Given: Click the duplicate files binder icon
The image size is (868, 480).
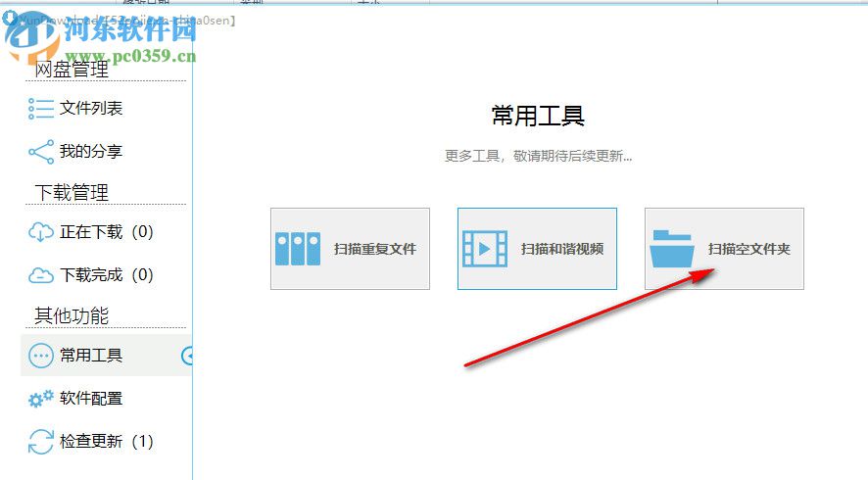Looking at the screenshot, I should click(298, 249).
